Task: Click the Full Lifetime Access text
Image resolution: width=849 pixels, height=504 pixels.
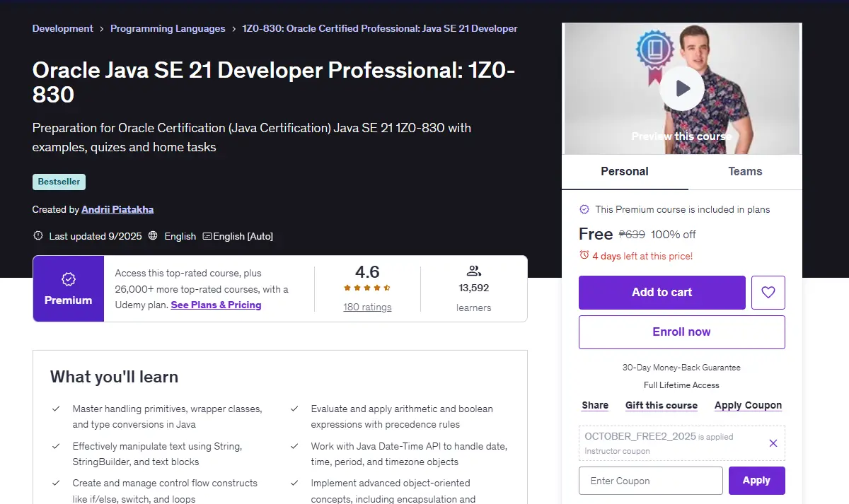Action: coord(682,385)
